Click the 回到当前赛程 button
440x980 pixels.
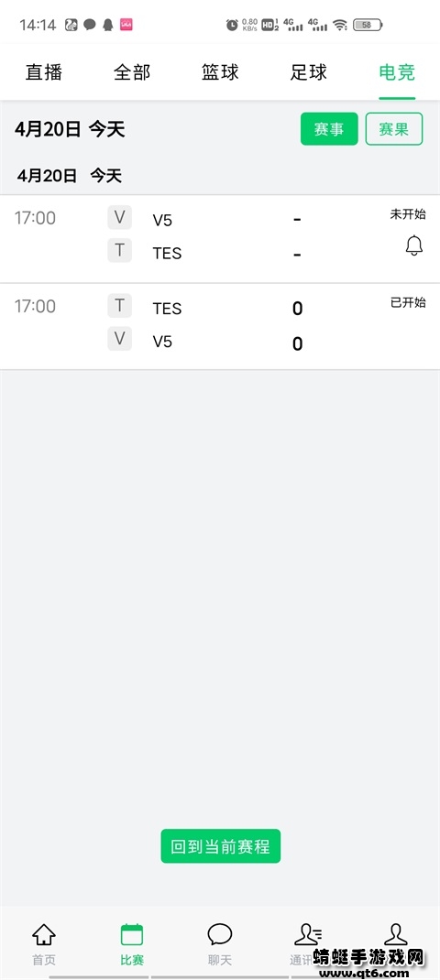(x=220, y=846)
